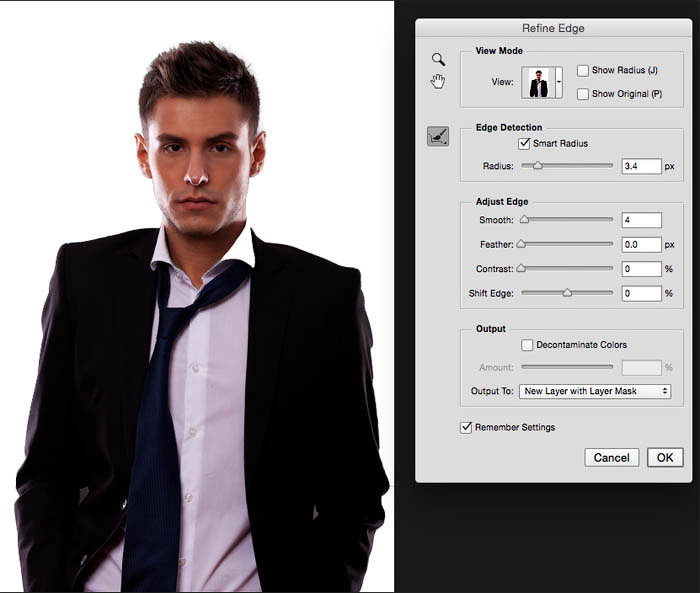Click the Cancel button
Viewport: 700px width, 593px height.
pos(612,458)
